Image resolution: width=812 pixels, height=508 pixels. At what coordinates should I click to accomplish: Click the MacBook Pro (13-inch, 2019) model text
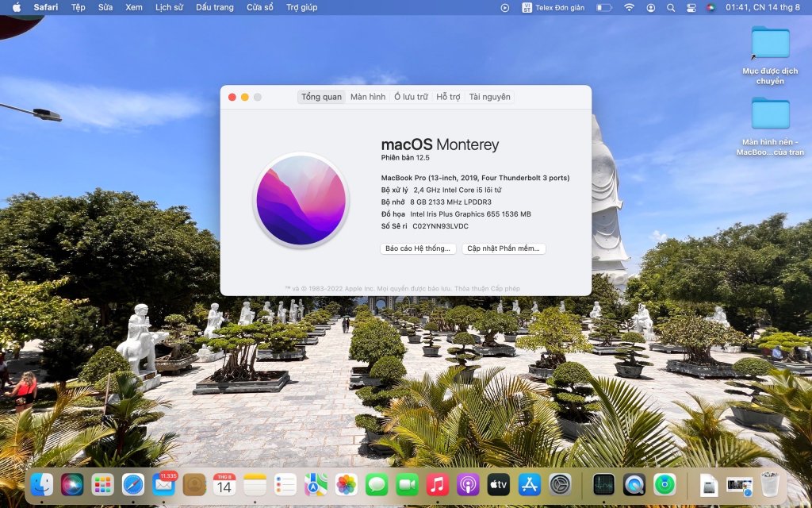point(475,178)
